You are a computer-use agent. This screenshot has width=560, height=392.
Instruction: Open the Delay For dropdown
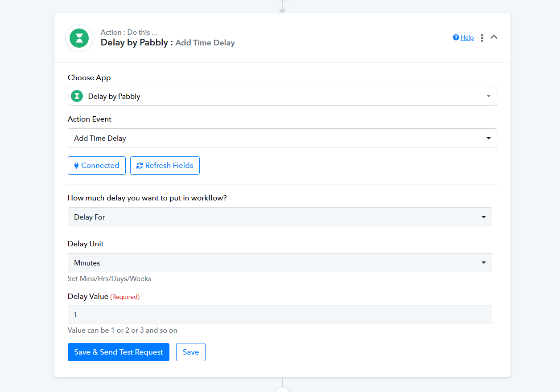[x=280, y=217]
